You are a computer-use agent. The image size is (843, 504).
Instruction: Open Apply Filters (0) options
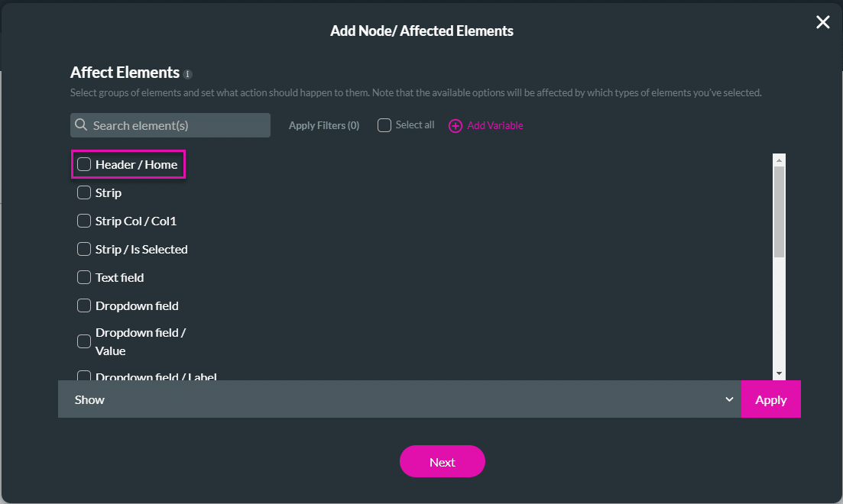[324, 125]
